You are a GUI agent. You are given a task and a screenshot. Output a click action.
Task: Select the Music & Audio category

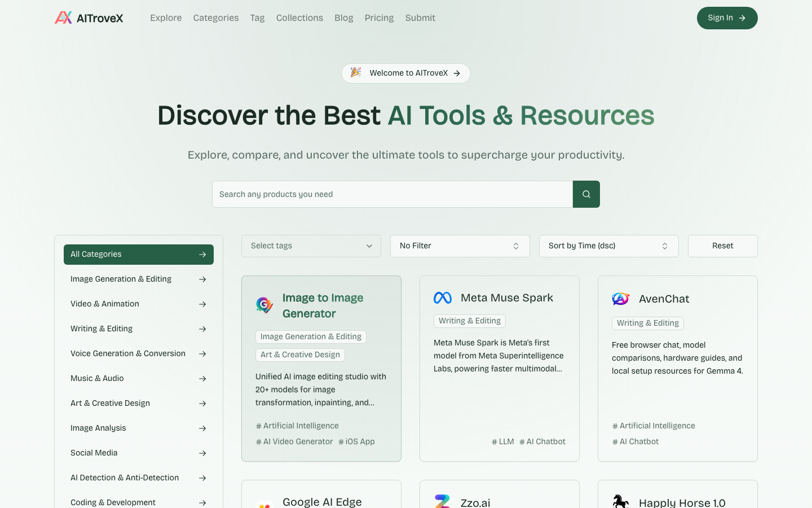click(97, 379)
